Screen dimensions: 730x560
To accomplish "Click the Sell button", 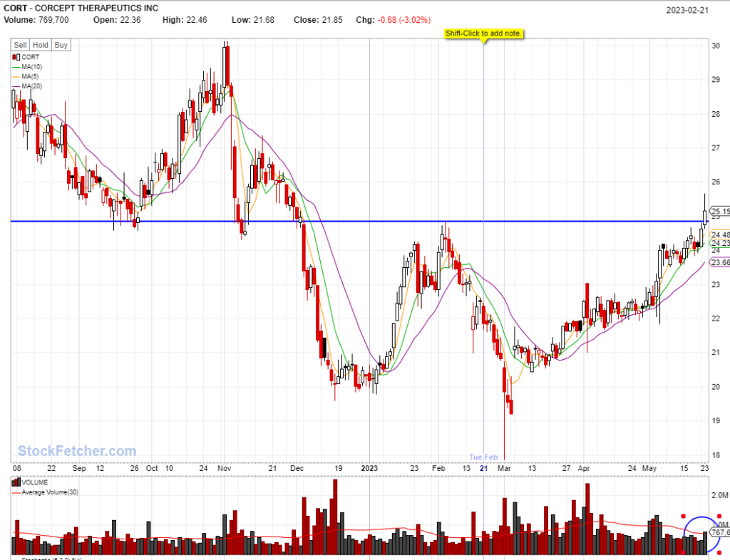I will click(x=20, y=45).
